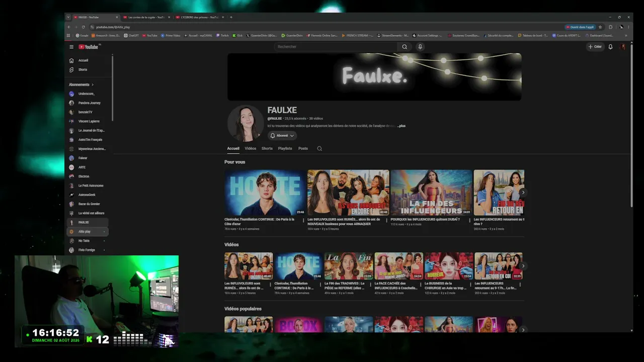Viewport: 644px width, 362px height.
Task: Open the LA FIN DES INFLUENCEURS thumbnail
Action: pyautogui.click(x=432, y=193)
